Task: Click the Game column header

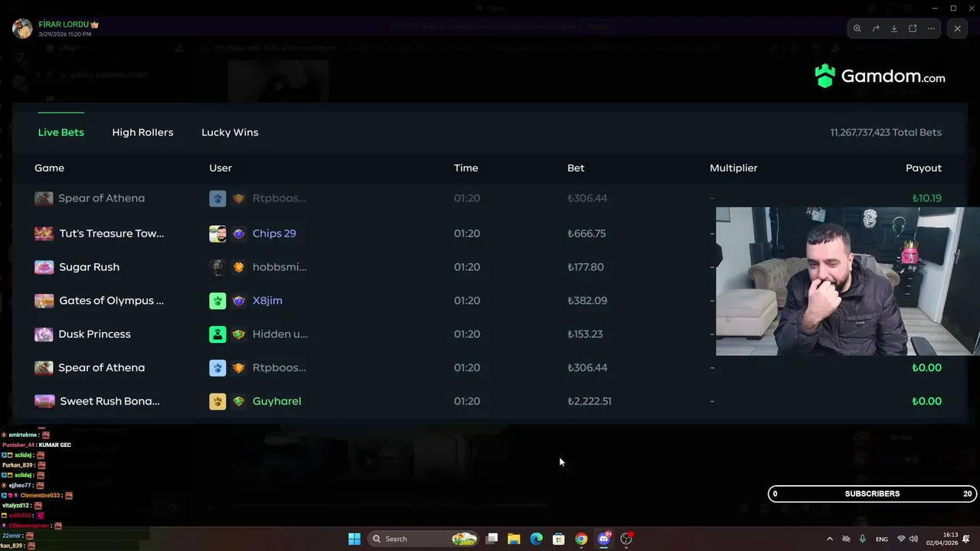Action: click(x=50, y=168)
